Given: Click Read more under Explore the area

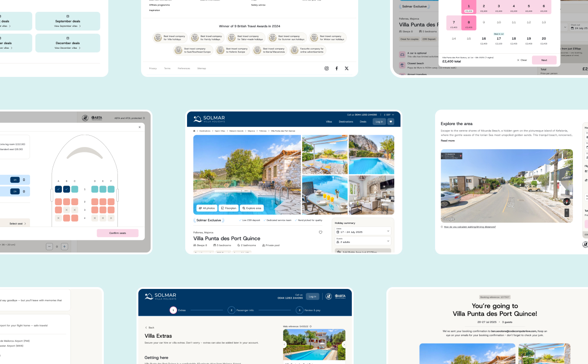Looking at the screenshot, I should (x=447, y=141).
